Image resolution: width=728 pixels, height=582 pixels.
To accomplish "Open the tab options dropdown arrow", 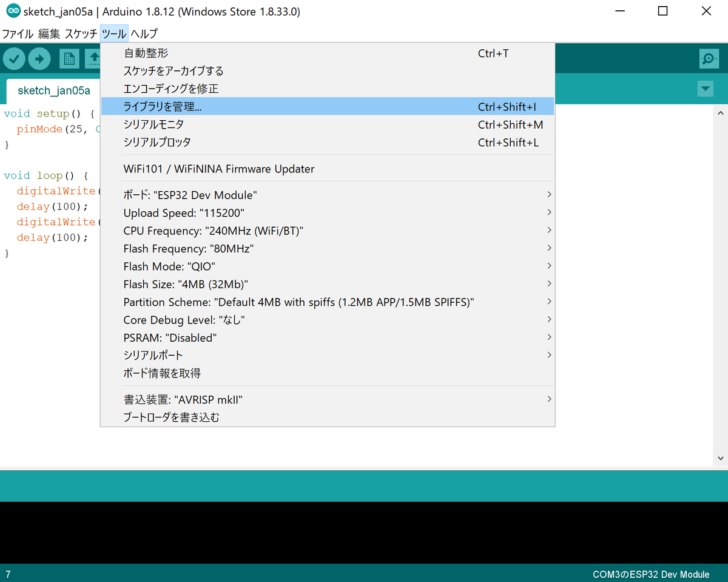I will [705, 89].
